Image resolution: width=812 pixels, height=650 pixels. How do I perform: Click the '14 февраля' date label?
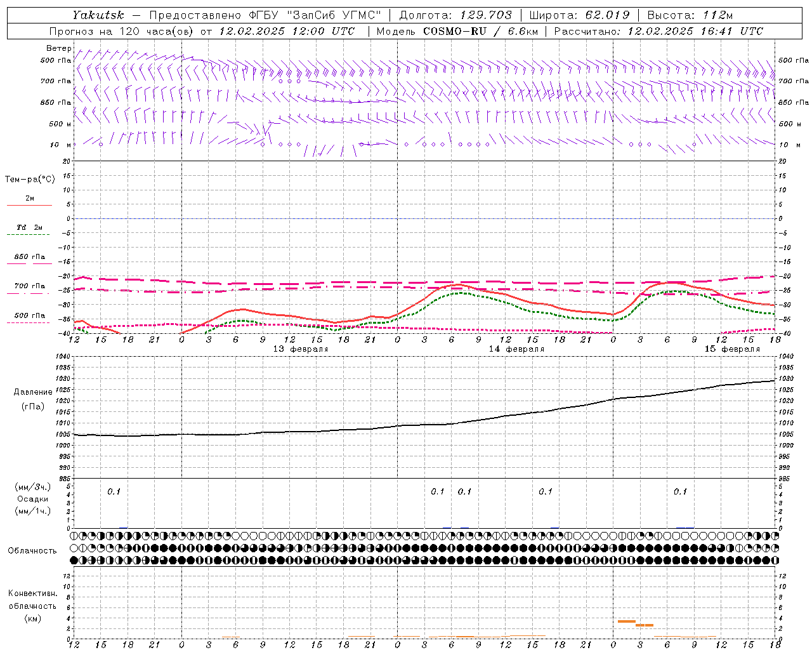click(x=516, y=349)
